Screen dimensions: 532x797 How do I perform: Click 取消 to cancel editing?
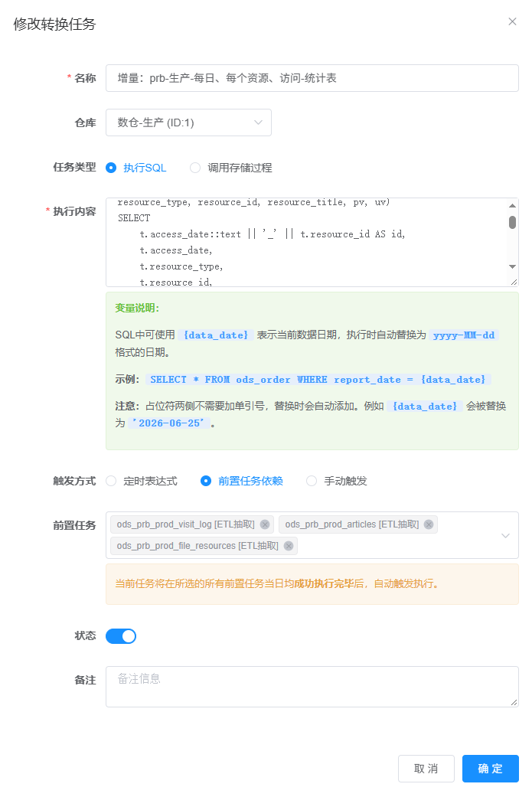pos(426,769)
